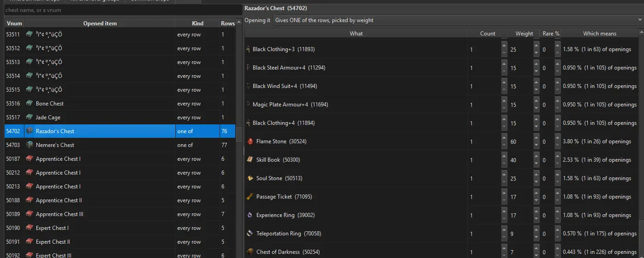The image size is (644, 258).
Task: Select the Razador's Chest icon in the list
Action: click(29, 131)
